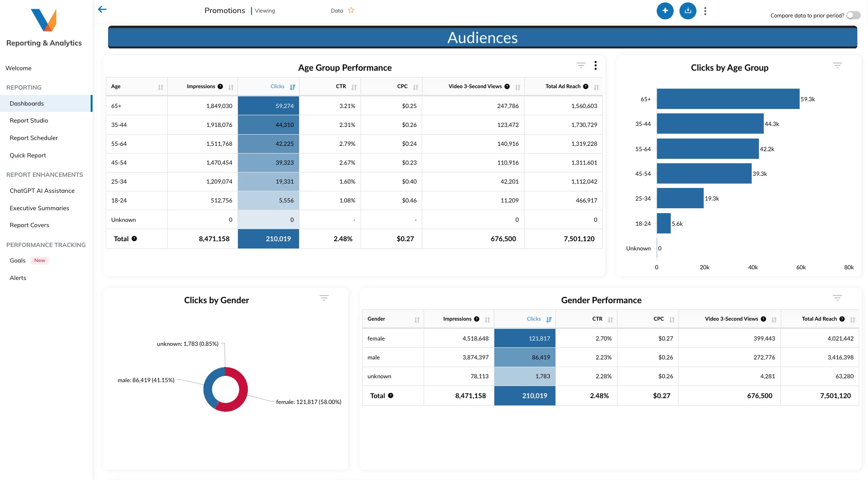Star the dashboard as favorite
Screen dimensions: 868x480
(351, 10)
